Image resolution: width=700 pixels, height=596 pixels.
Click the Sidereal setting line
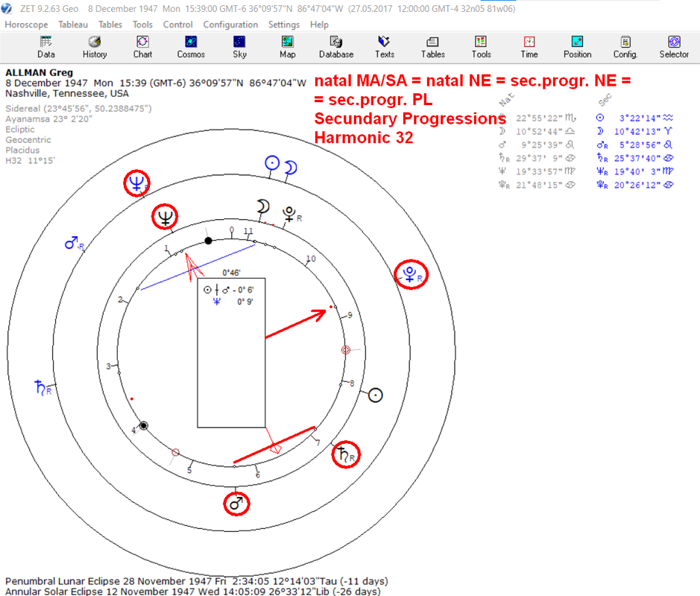point(78,109)
